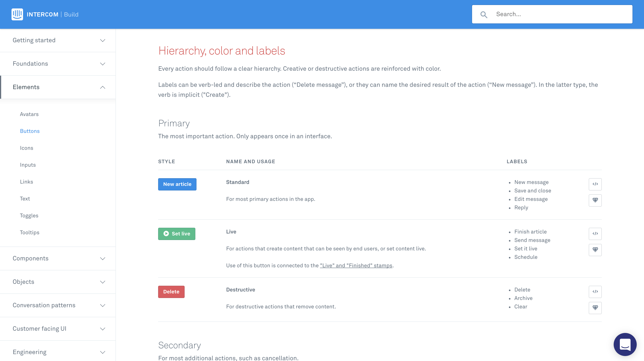Image resolution: width=644 pixels, height=361 pixels.
Task: Show code for the Standard button row
Action: [595, 184]
